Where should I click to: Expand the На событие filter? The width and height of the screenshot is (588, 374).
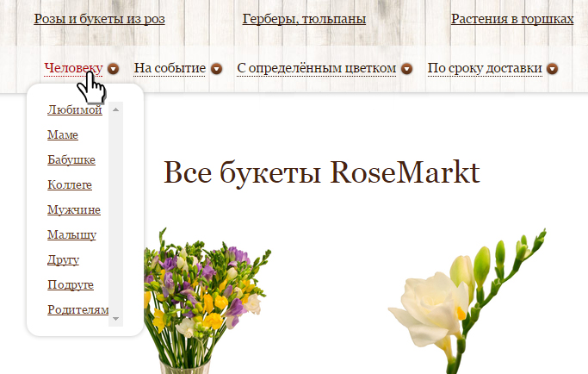tap(170, 68)
